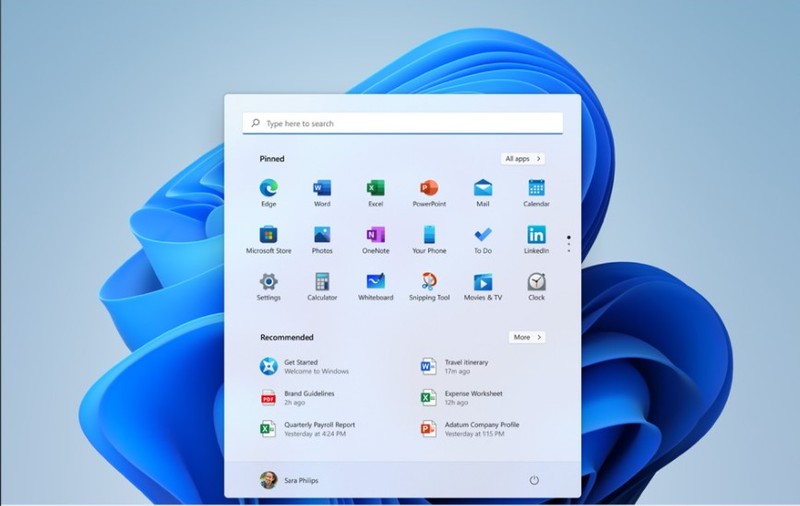Click the Type here to search field
The width and height of the screenshot is (800, 506).
coord(403,123)
